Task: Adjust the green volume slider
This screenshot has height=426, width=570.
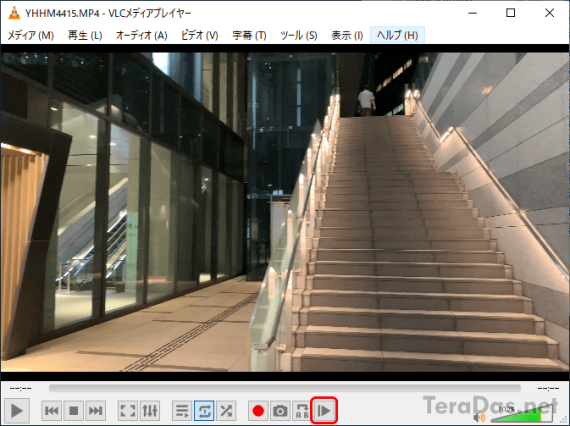Action: [x=521, y=414]
